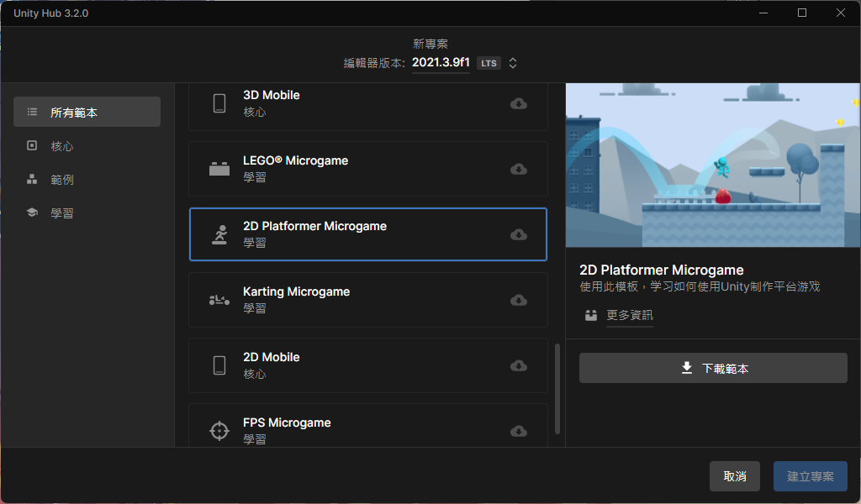861x504 pixels.
Task: Click cloud download icon for 3D Mobile
Action: (x=518, y=103)
